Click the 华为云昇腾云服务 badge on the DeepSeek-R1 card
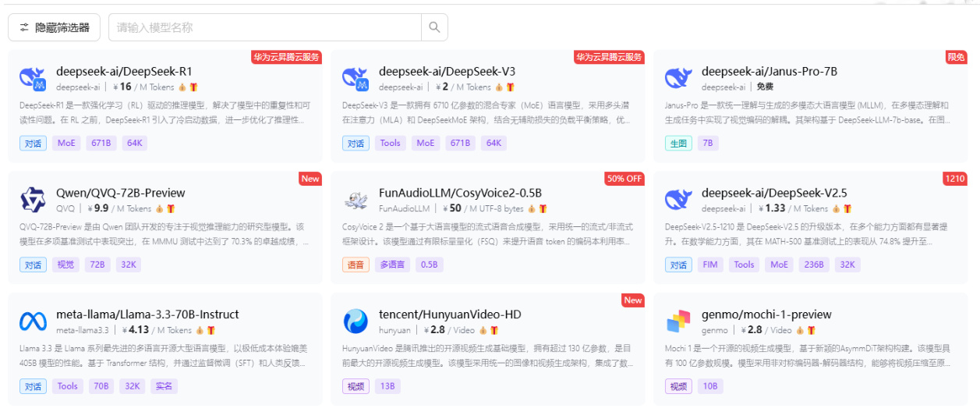This screenshot has width=980, height=412. [x=286, y=57]
